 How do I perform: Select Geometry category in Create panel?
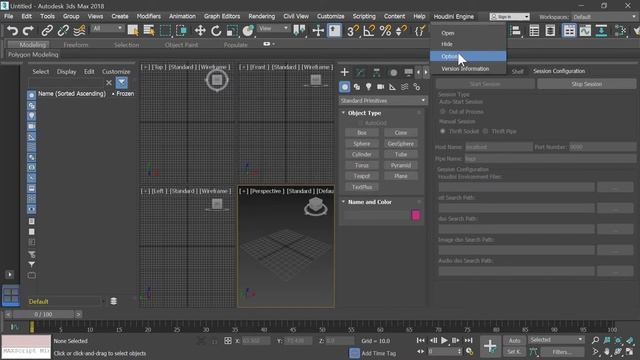345,87
